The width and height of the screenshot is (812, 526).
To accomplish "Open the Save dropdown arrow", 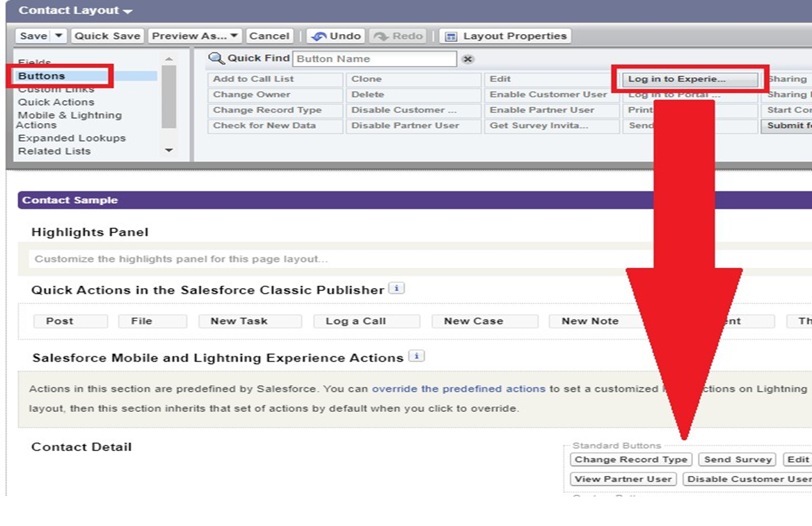I will pos(58,36).
